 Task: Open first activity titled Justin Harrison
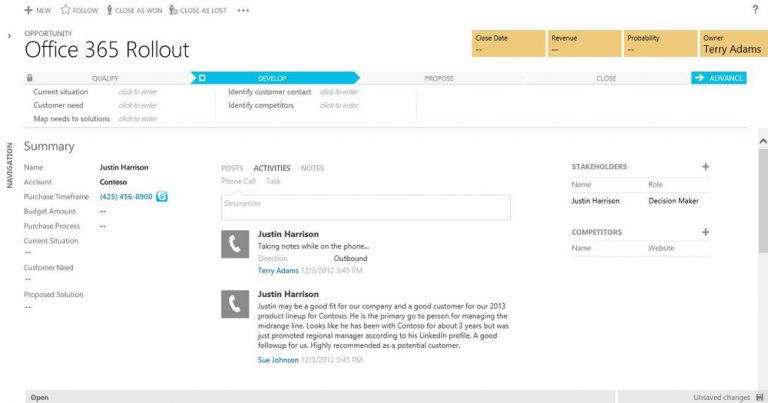(288, 234)
